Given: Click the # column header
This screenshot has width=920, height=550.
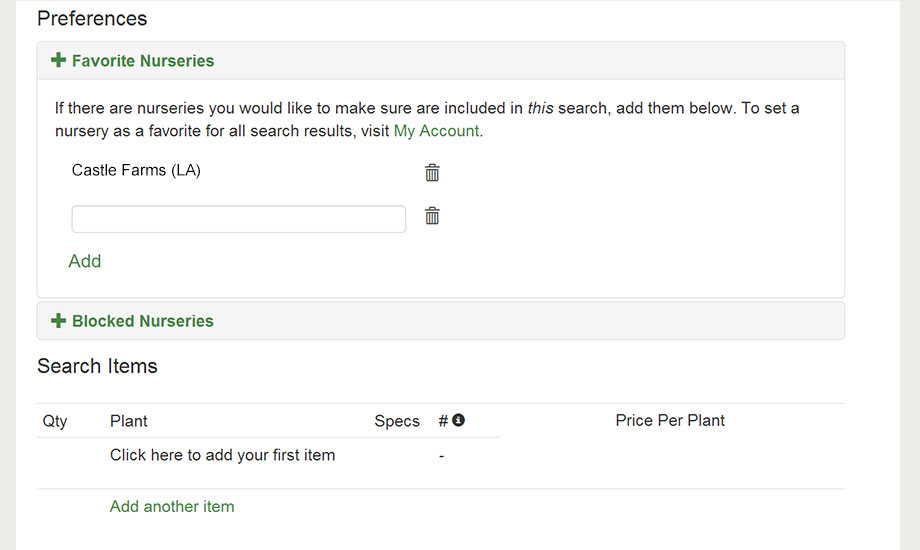Looking at the screenshot, I should [x=443, y=421].
